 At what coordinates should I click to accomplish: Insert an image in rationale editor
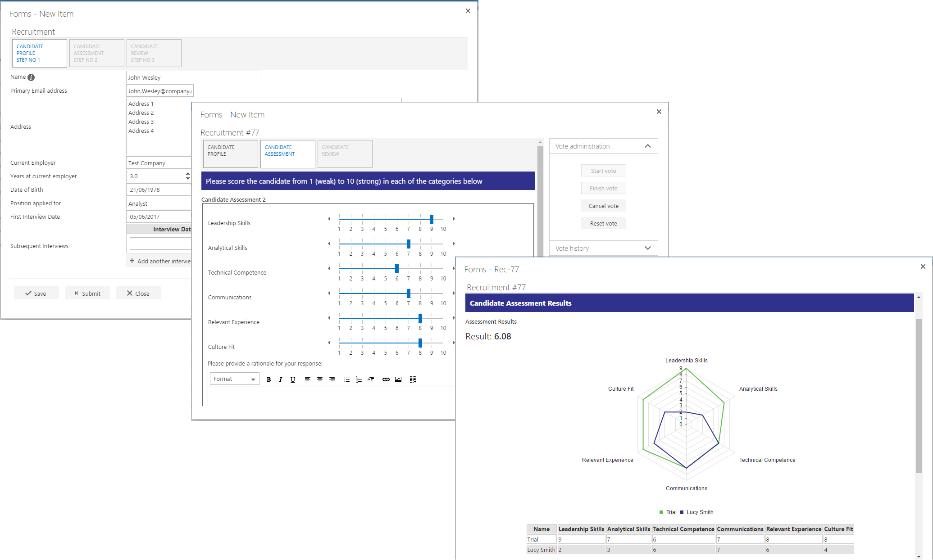[x=398, y=379]
